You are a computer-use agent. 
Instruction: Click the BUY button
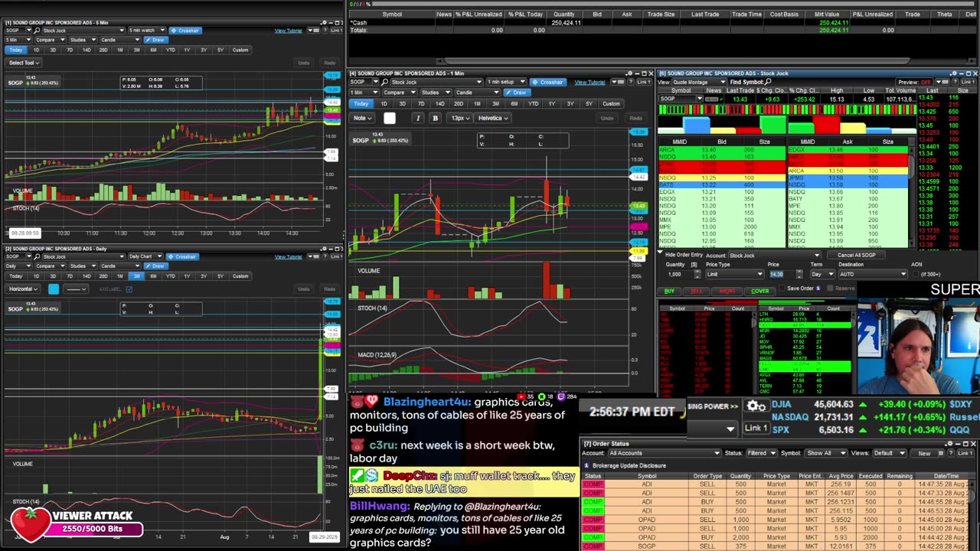point(669,291)
